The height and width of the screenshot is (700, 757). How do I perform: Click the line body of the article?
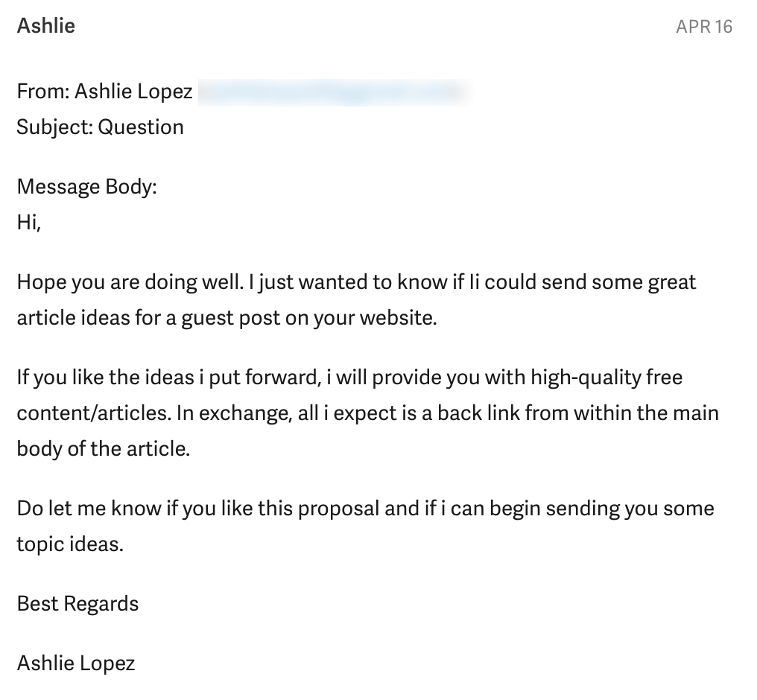tap(103, 449)
